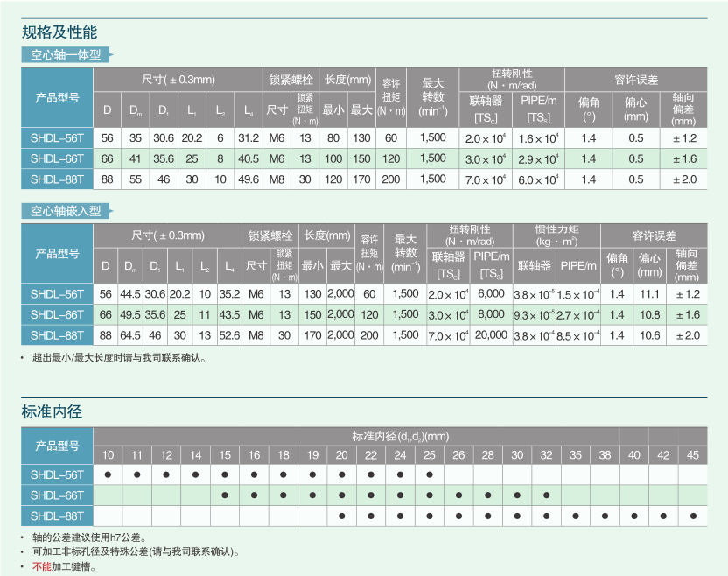
Task: Select the 空心轴嵌入型 table label
Action: 66,212
